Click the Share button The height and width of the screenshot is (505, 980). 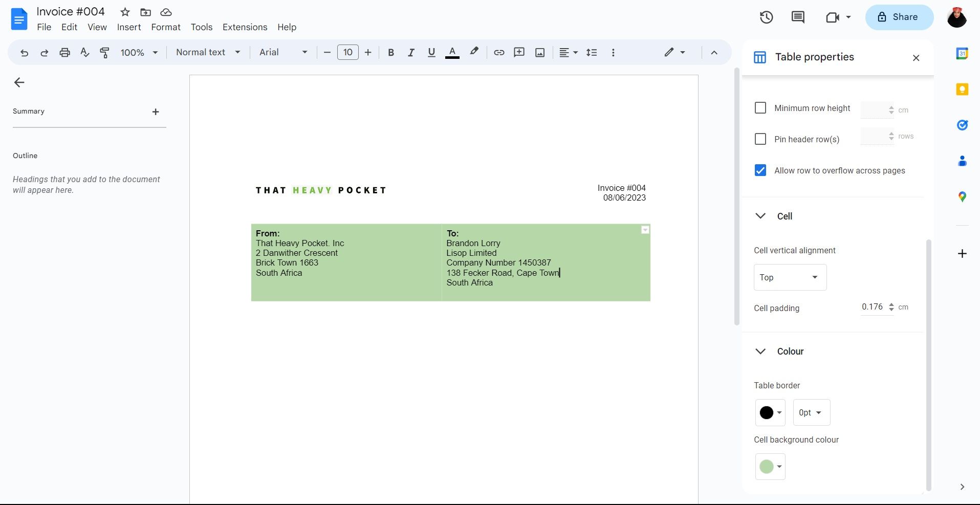[x=899, y=17]
